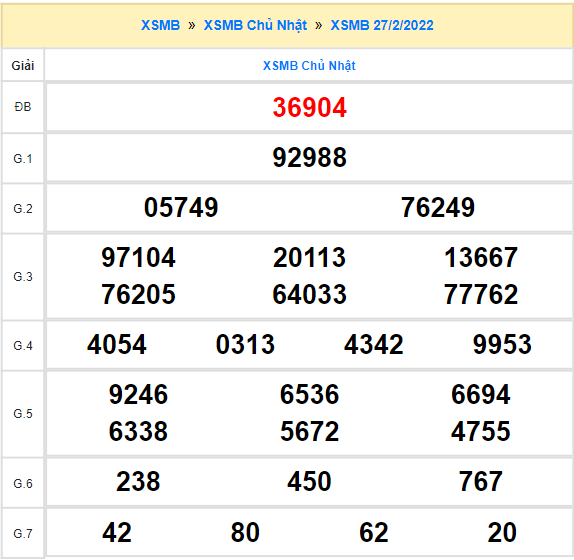Click the ĐB row label
574x560 pixels.
[x=23, y=107]
